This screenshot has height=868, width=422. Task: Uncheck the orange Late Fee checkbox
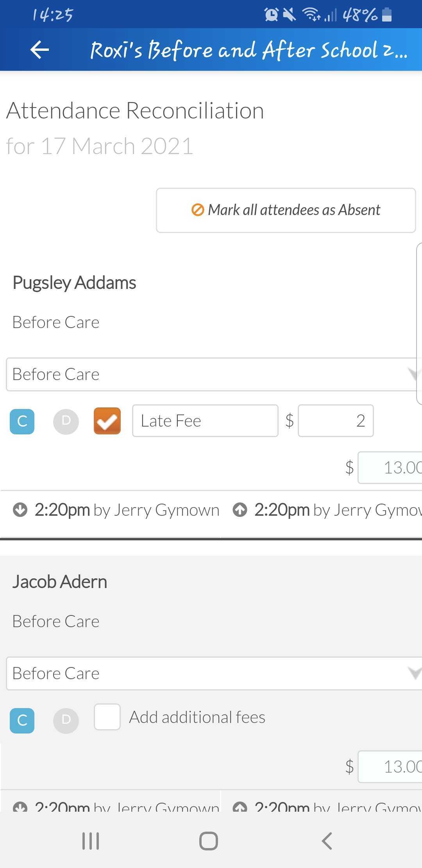point(107,421)
